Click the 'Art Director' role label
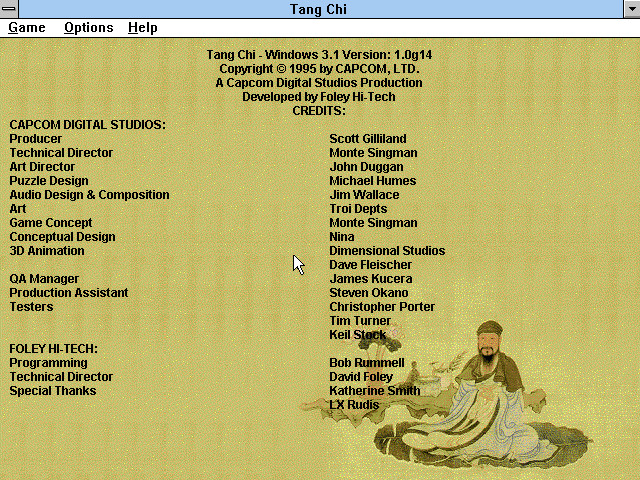 tap(42, 167)
